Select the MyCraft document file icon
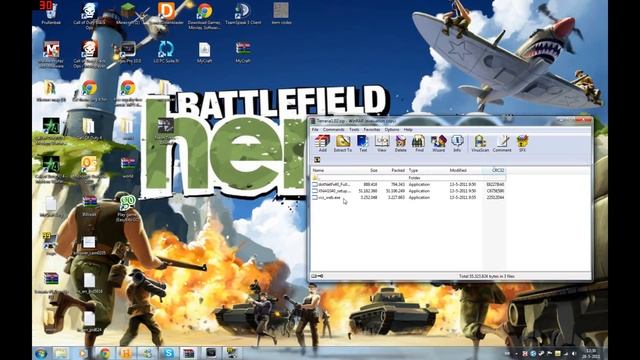Image resolution: width=640 pixels, height=360 pixels. [x=204, y=52]
